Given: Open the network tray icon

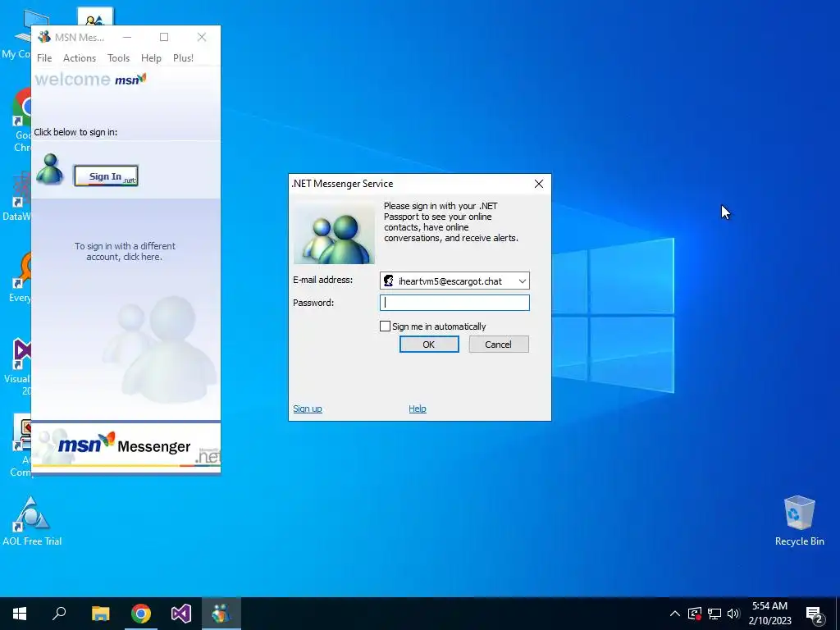Looking at the screenshot, I should coord(714,614).
